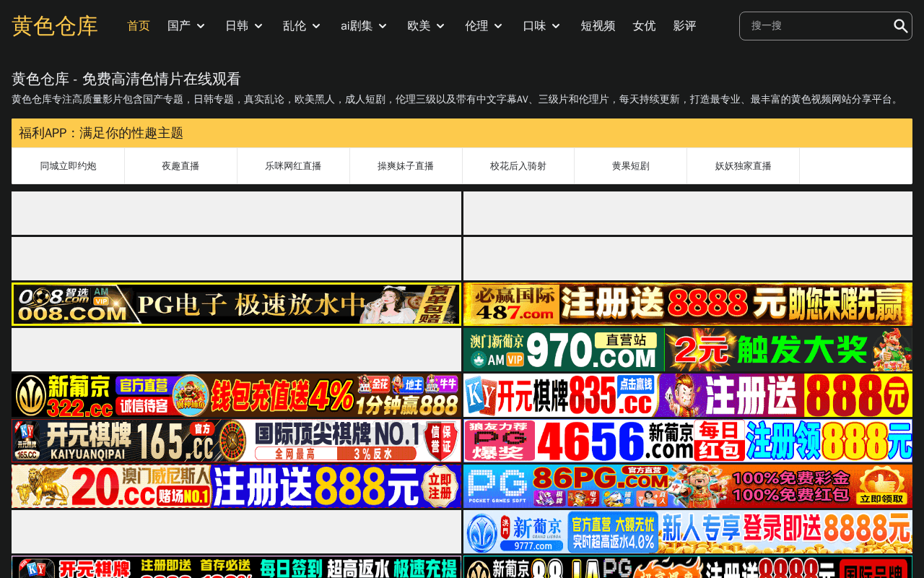Open the 008.com PG电子 banner
Viewport: 924px width, 578px height.
click(236, 304)
